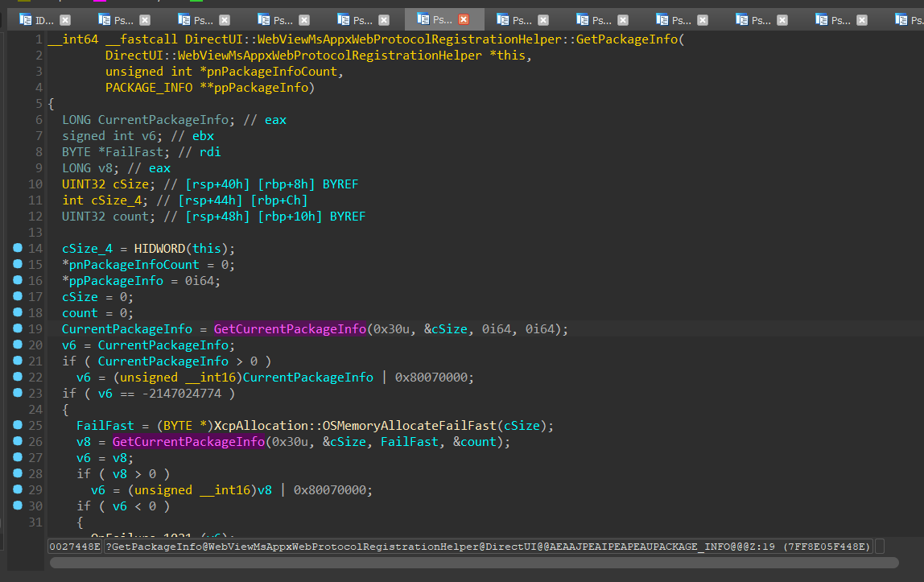The image size is (924, 582).
Task: Close the active tab with red X
Action: pos(464,21)
